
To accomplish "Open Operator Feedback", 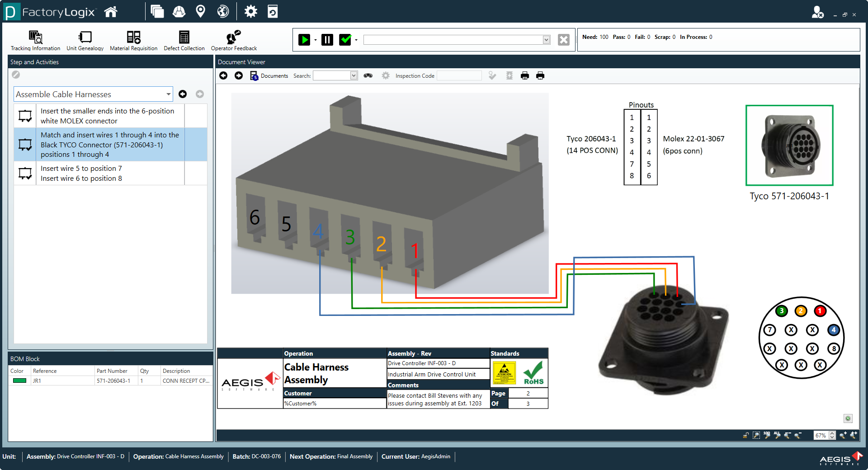I will point(234,40).
